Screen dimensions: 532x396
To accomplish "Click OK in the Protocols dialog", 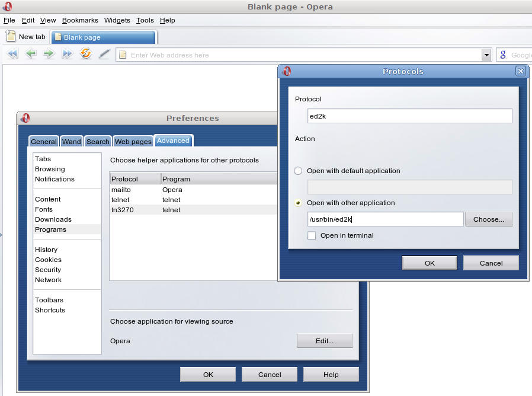I will 429,263.
